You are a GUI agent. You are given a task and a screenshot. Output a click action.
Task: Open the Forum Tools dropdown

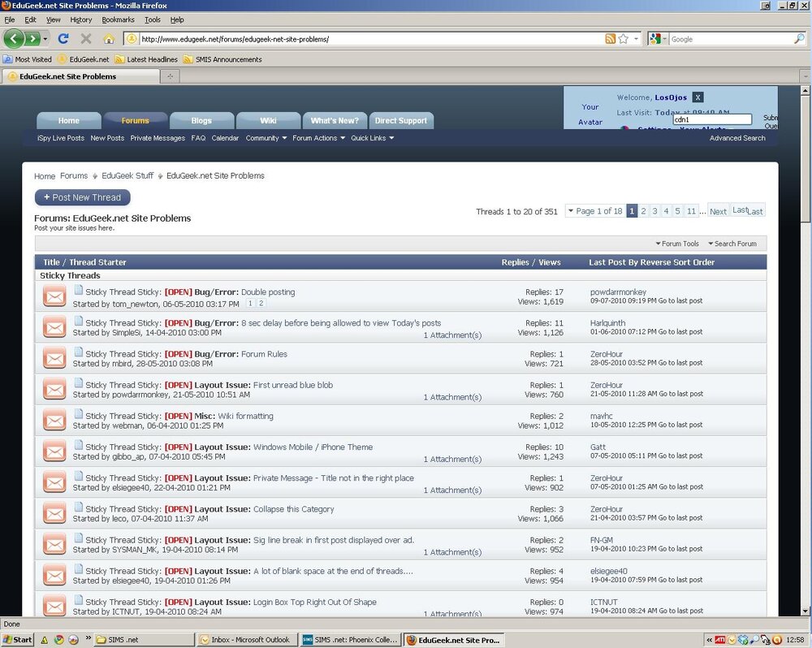(x=677, y=244)
